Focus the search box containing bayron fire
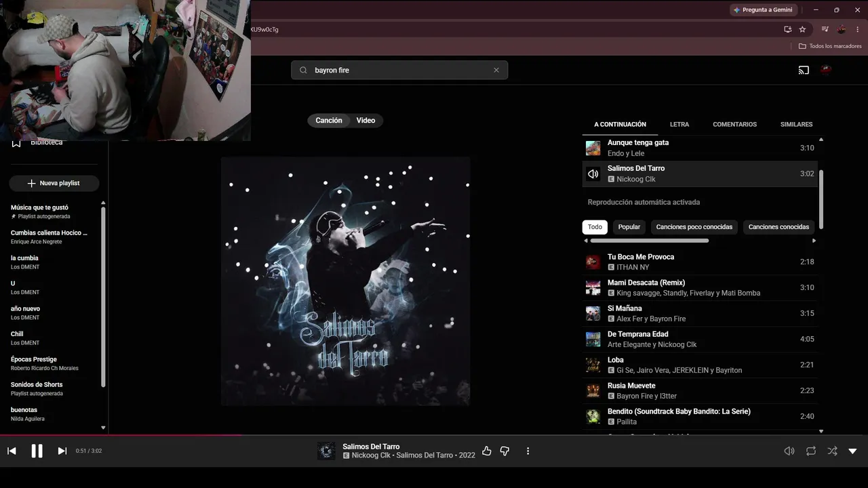 (x=399, y=70)
